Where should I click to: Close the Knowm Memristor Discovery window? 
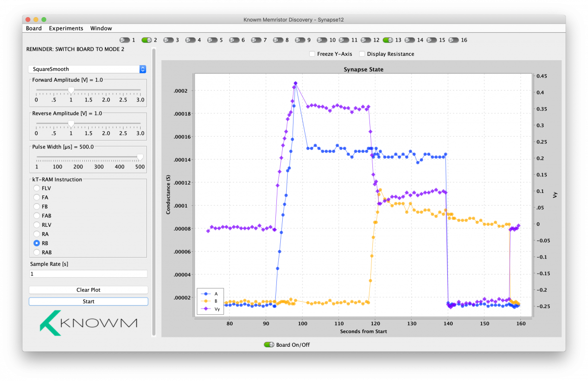click(x=28, y=20)
